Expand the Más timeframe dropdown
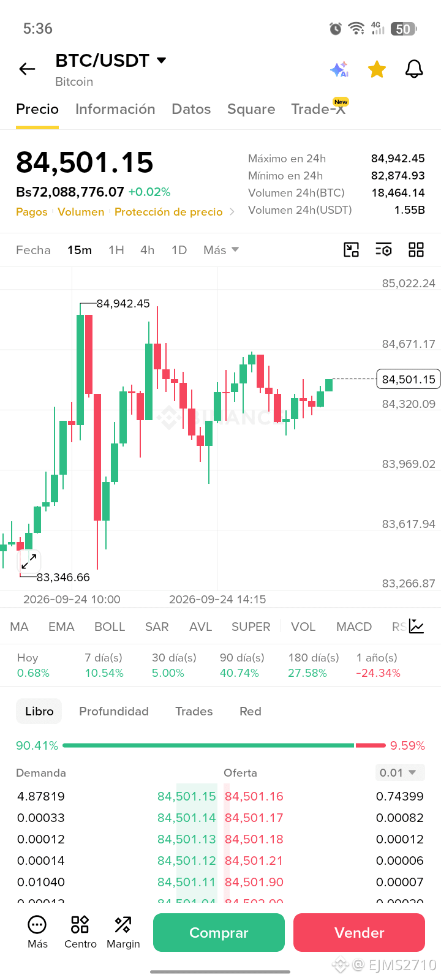The height and width of the screenshot is (980, 441). click(x=221, y=250)
